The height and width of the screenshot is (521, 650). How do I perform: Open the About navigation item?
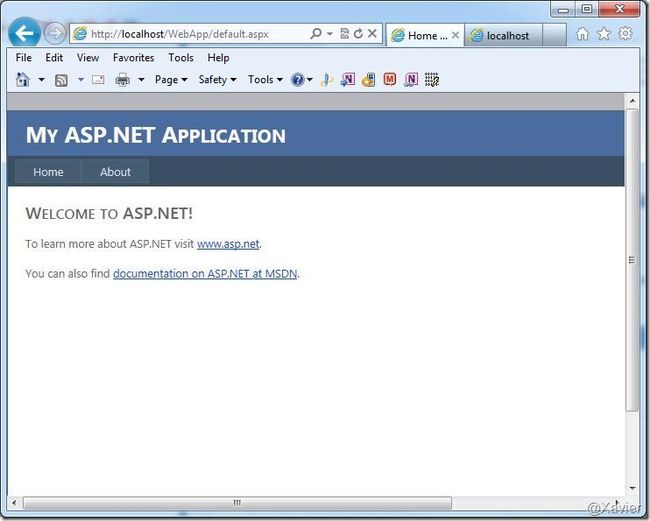(115, 172)
